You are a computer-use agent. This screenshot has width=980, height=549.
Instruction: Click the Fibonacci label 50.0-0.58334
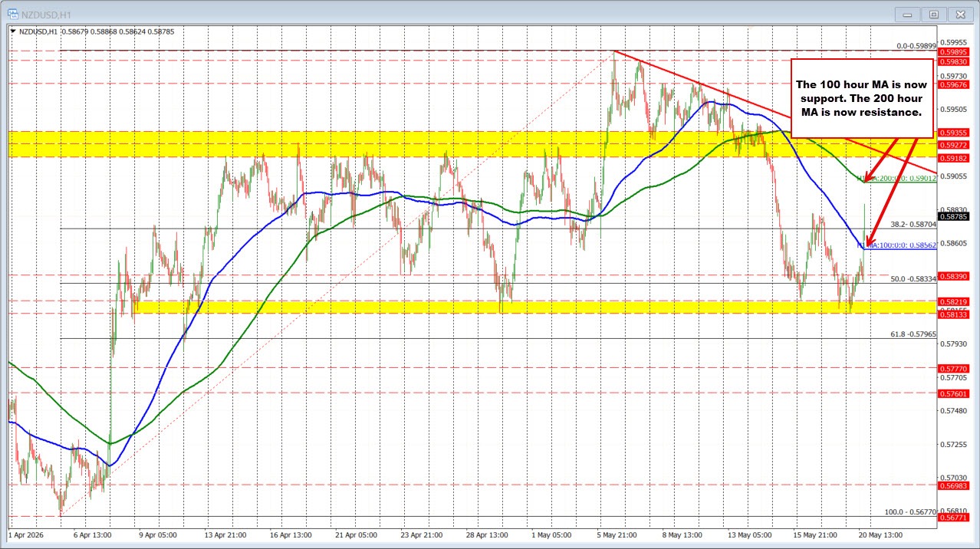click(x=913, y=279)
